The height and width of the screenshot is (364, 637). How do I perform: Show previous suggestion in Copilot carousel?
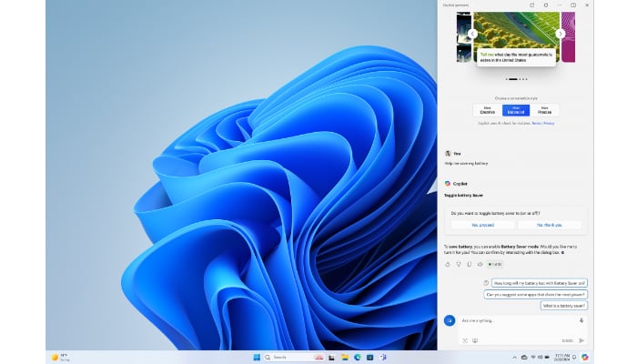tap(472, 34)
